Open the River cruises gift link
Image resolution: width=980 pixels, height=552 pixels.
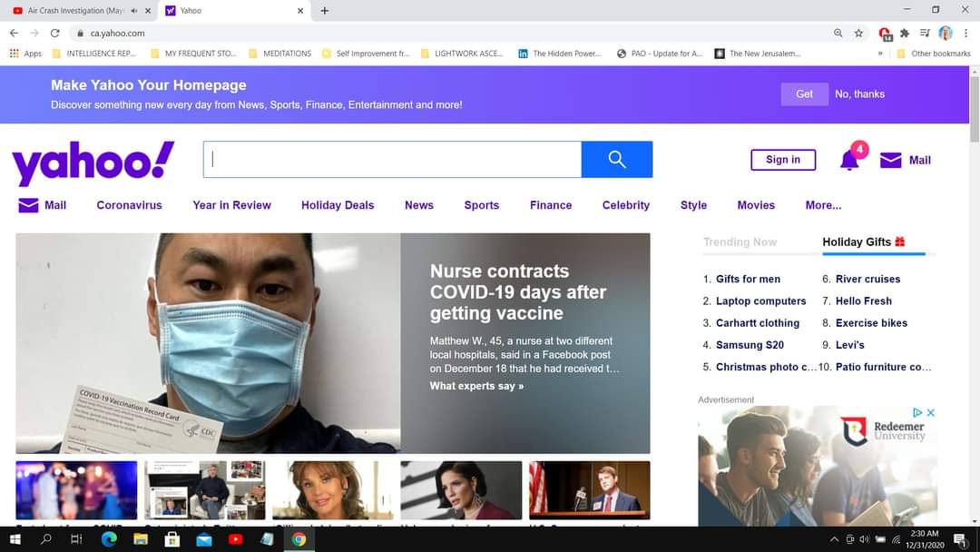pyautogui.click(x=868, y=279)
